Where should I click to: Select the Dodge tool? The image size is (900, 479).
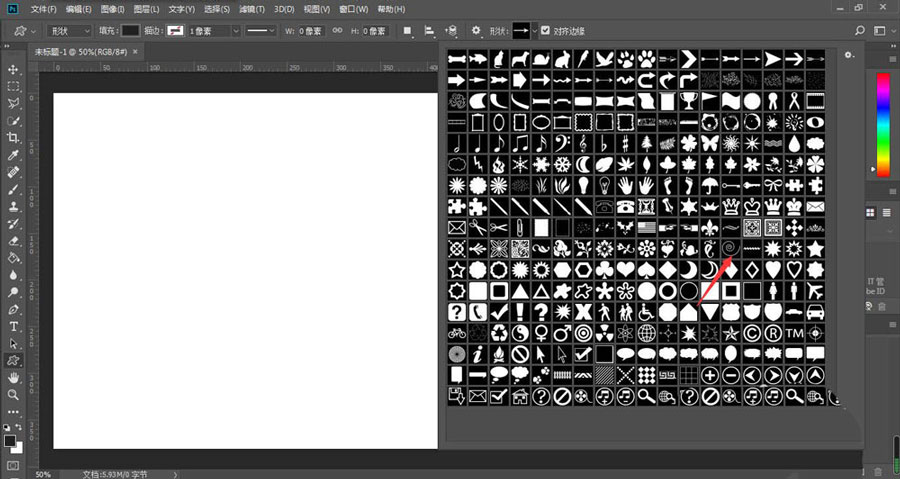point(13,293)
